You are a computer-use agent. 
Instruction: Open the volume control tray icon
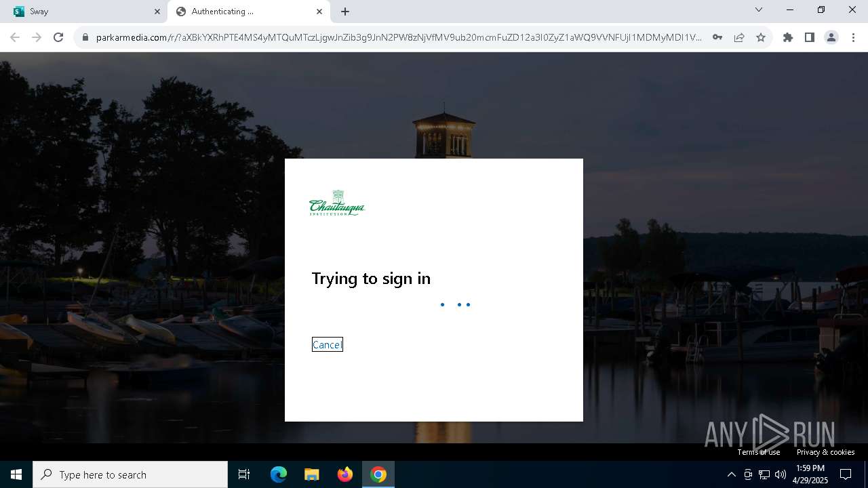(x=781, y=474)
